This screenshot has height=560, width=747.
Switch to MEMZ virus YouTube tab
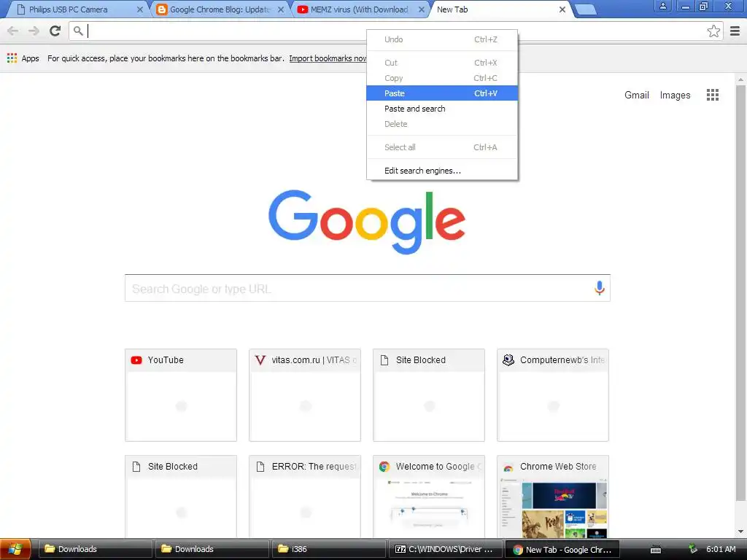360,9
